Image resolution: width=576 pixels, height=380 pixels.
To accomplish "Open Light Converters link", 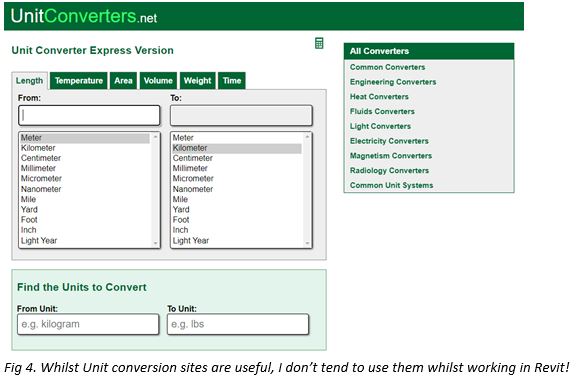I will click(x=380, y=126).
